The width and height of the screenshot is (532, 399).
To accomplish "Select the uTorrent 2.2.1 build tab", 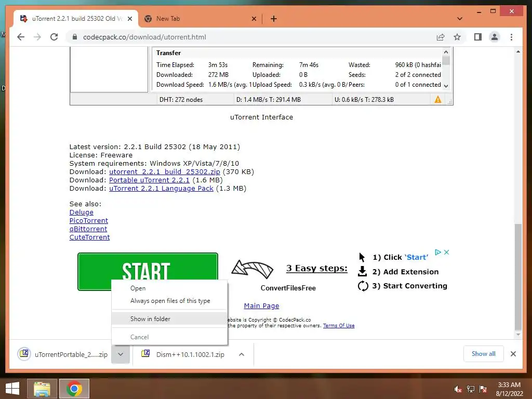I will pyautogui.click(x=76, y=19).
